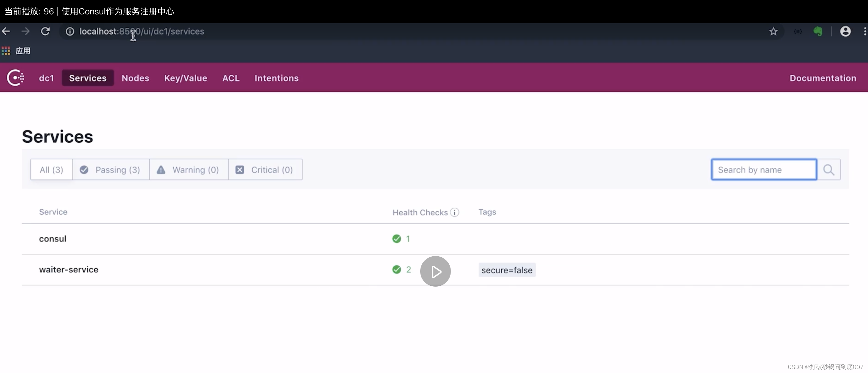Click the Consul logo
The height and width of the screenshot is (373, 868).
(16, 78)
